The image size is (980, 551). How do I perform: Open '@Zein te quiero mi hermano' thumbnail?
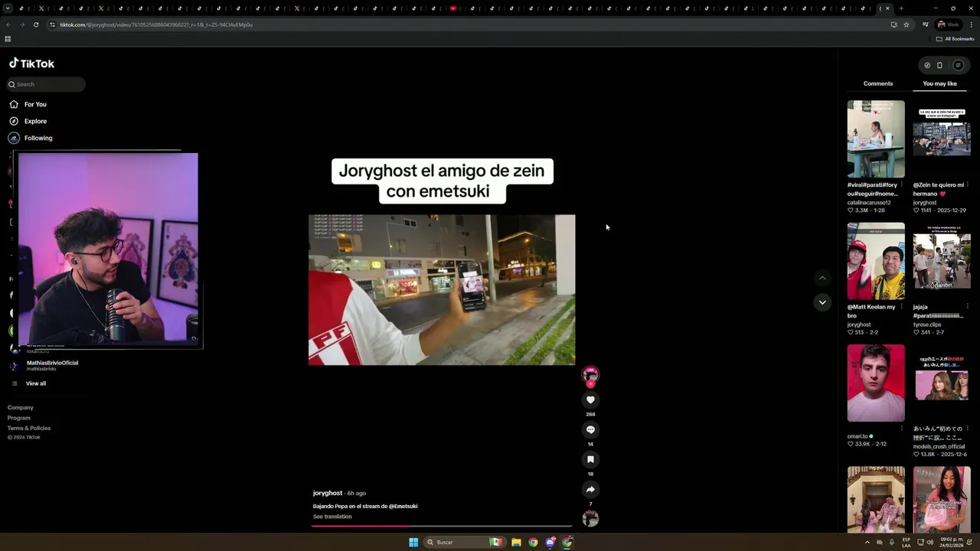(942, 139)
